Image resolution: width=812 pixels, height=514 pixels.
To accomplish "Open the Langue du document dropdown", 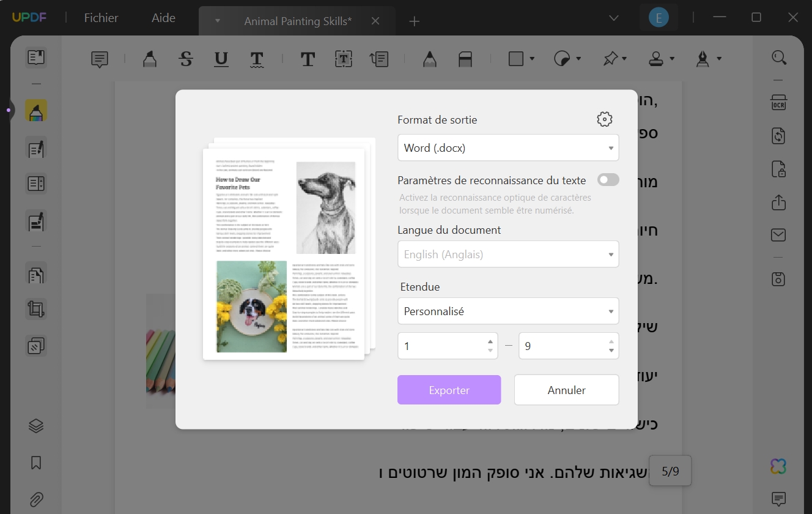I will (x=508, y=254).
